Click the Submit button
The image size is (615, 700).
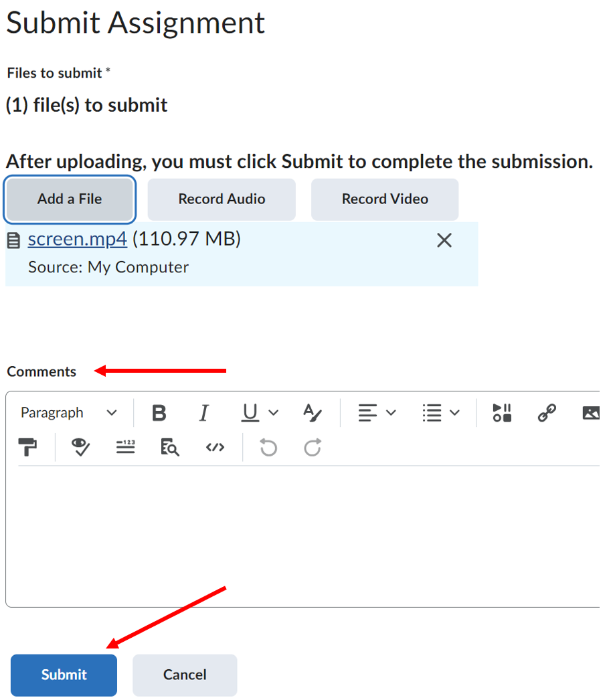tap(64, 675)
